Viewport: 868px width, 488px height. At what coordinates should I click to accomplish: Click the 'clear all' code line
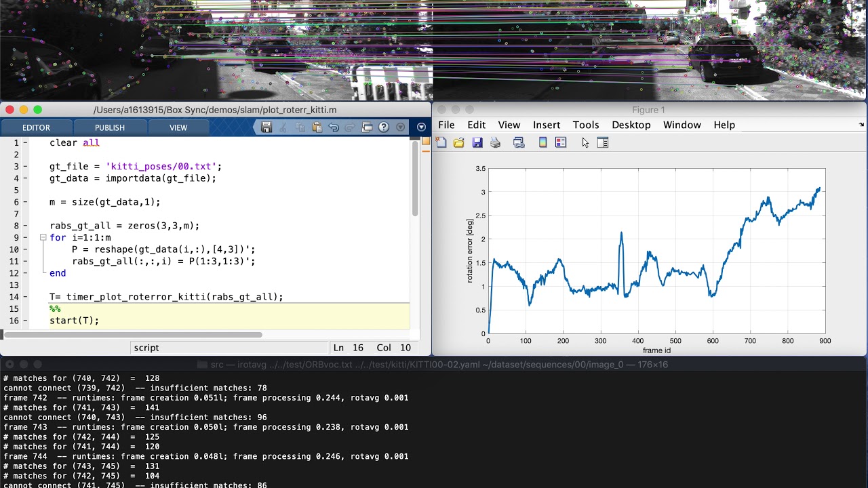click(x=75, y=143)
